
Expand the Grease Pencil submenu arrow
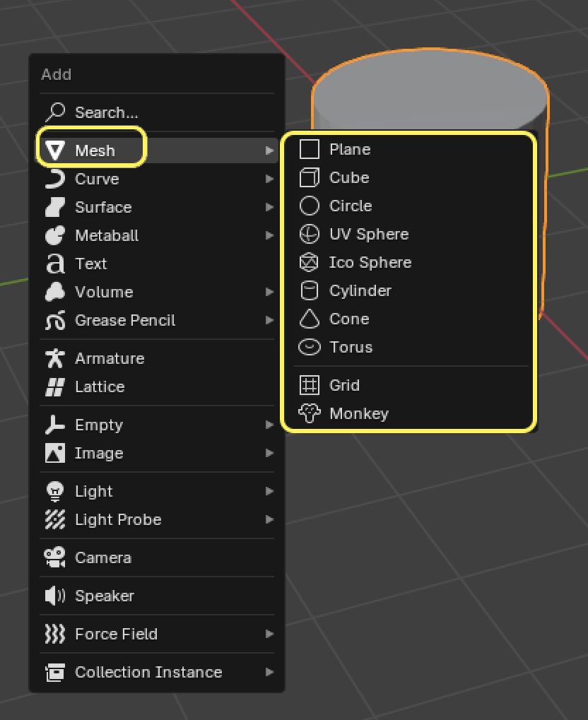[x=269, y=320]
